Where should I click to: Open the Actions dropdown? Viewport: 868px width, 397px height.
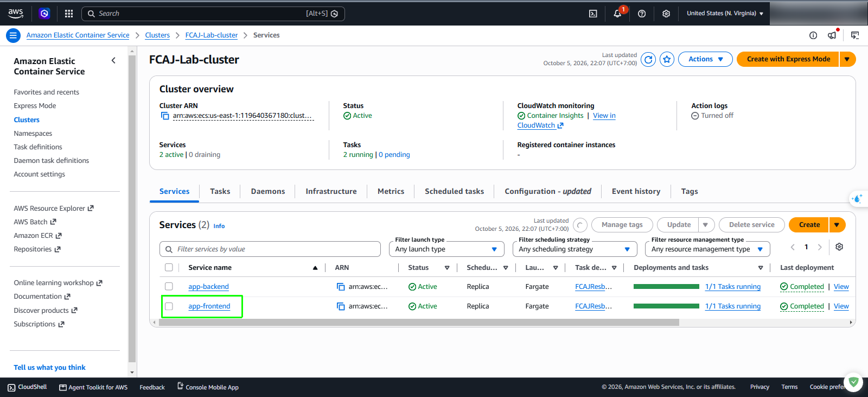pyautogui.click(x=706, y=59)
